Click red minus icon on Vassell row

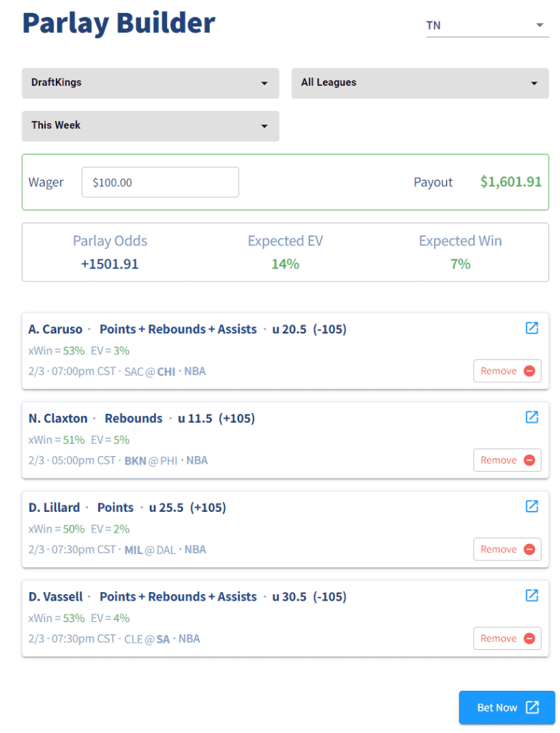tap(529, 639)
